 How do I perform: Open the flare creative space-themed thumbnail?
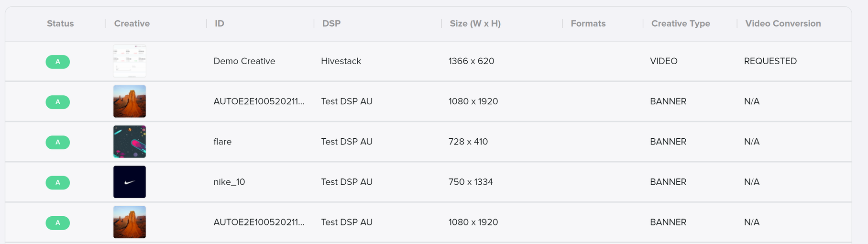tap(130, 142)
